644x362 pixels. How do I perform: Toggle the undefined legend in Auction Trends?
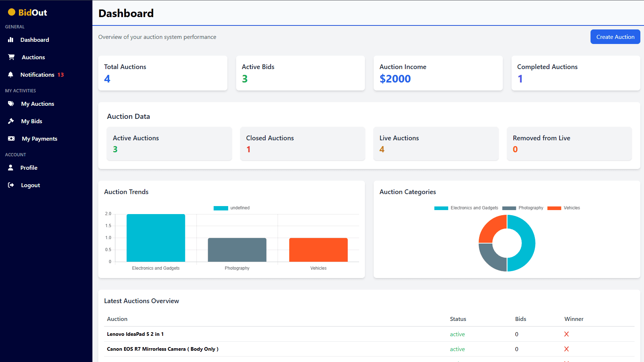tap(231, 208)
